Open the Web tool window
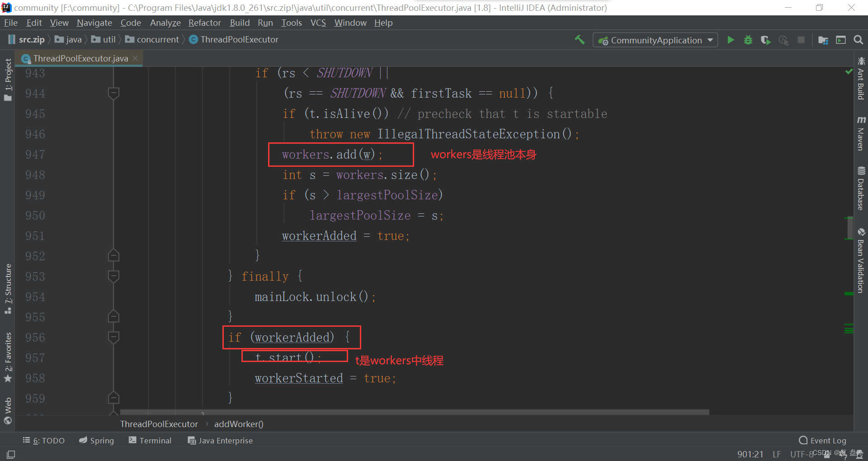 tap(8, 411)
